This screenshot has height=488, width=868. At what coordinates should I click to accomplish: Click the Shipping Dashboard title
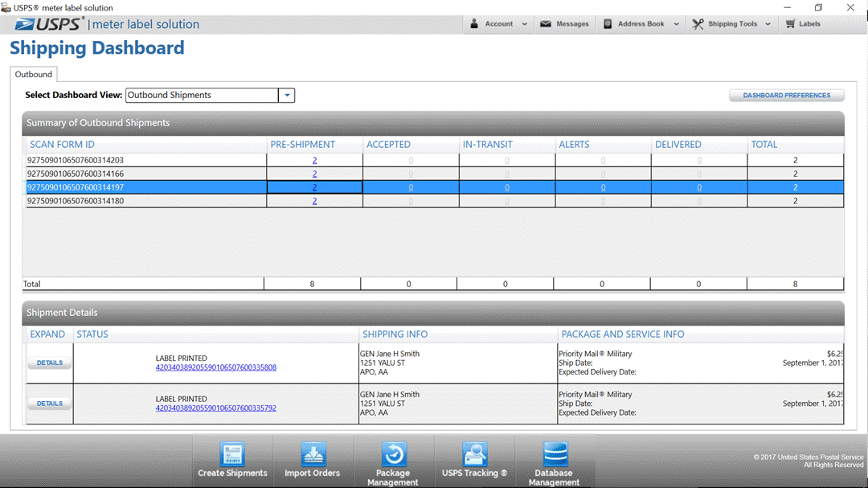point(97,47)
